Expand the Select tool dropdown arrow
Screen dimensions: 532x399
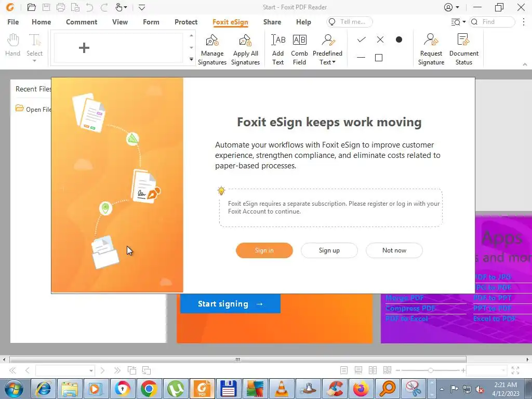point(34,61)
